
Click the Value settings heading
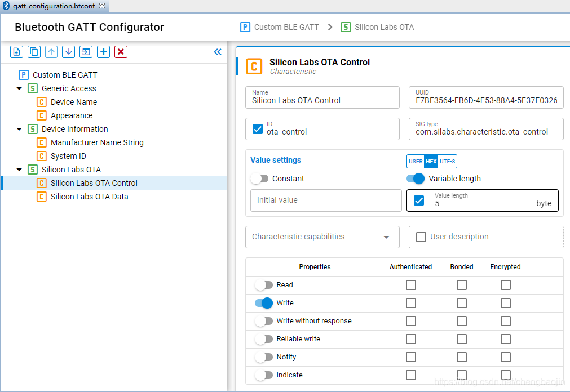[276, 160]
